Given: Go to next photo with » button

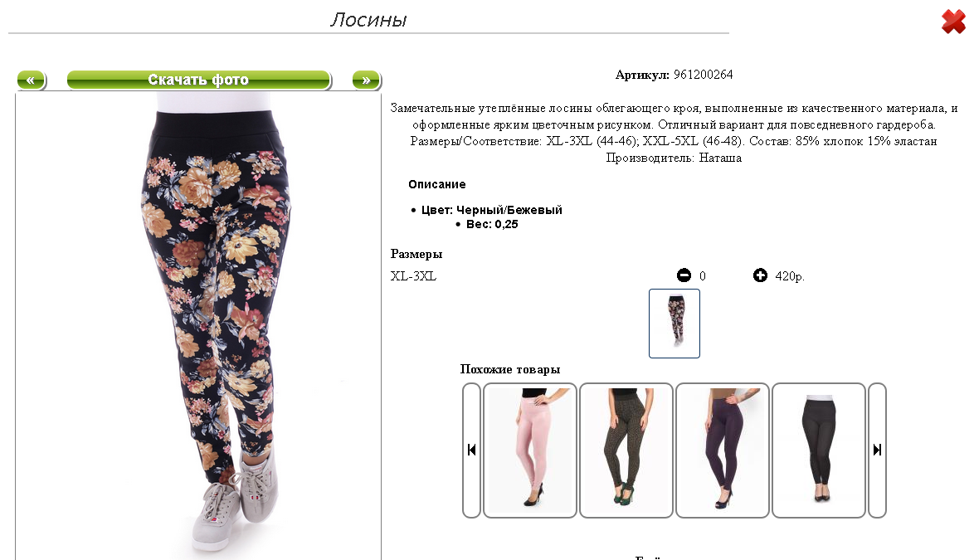Looking at the screenshot, I should (x=366, y=80).
